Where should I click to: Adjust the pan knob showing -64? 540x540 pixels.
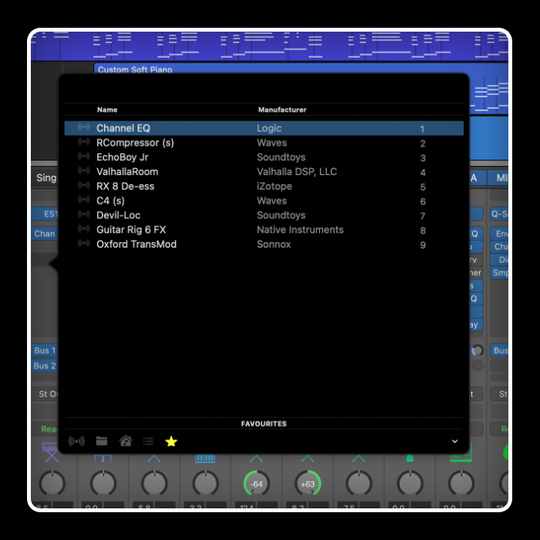coord(257,484)
